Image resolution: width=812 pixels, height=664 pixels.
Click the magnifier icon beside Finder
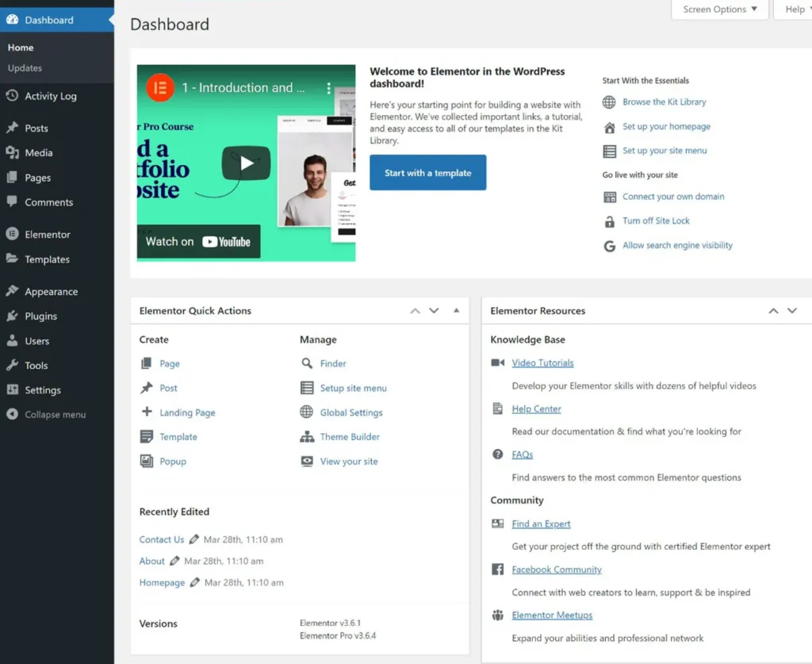click(307, 363)
